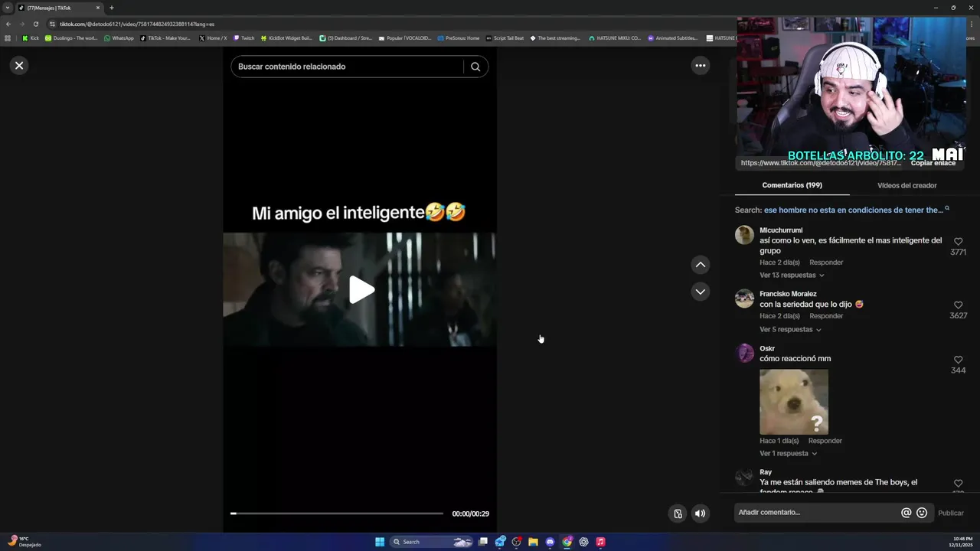Close the TikTok video viewer
The width and height of the screenshot is (980, 551).
coord(19,66)
